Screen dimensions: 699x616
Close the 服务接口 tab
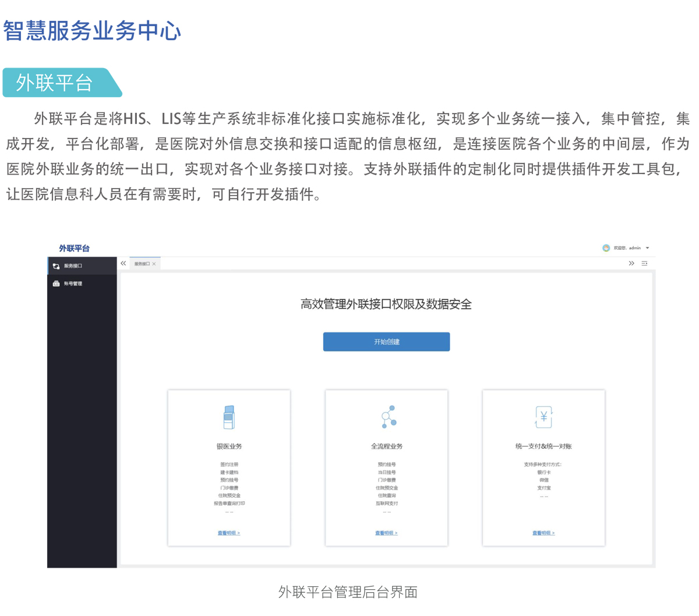coord(154,264)
